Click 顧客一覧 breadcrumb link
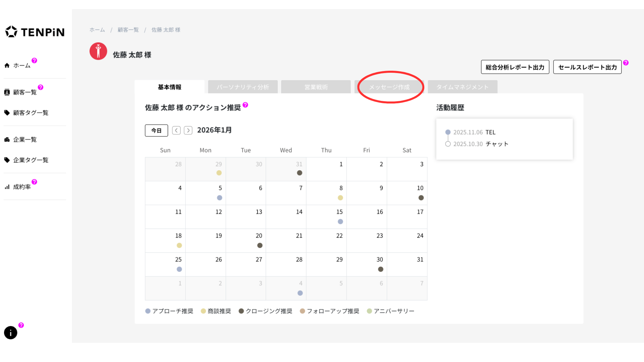This screenshot has height=362, width=644. coord(128,30)
